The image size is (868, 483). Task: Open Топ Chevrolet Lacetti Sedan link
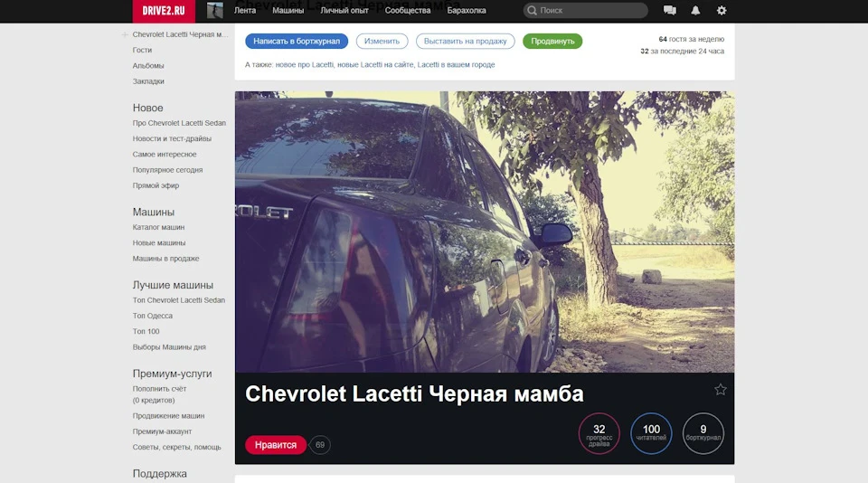point(179,300)
